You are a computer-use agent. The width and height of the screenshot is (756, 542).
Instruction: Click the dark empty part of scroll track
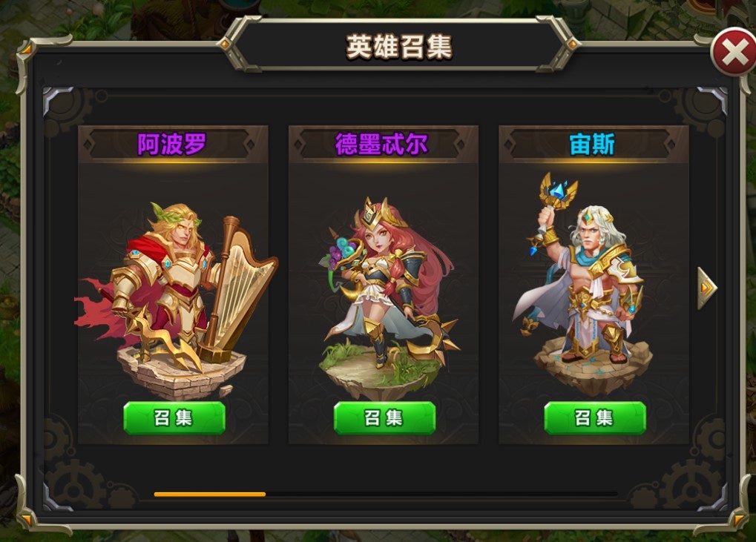point(441,495)
